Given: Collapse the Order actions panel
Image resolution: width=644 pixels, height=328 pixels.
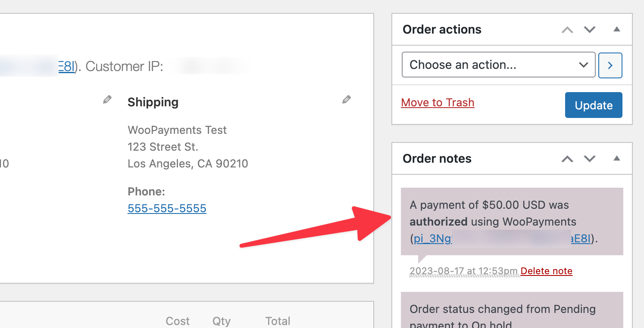Looking at the screenshot, I should pyautogui.click(x=617, y=30).
